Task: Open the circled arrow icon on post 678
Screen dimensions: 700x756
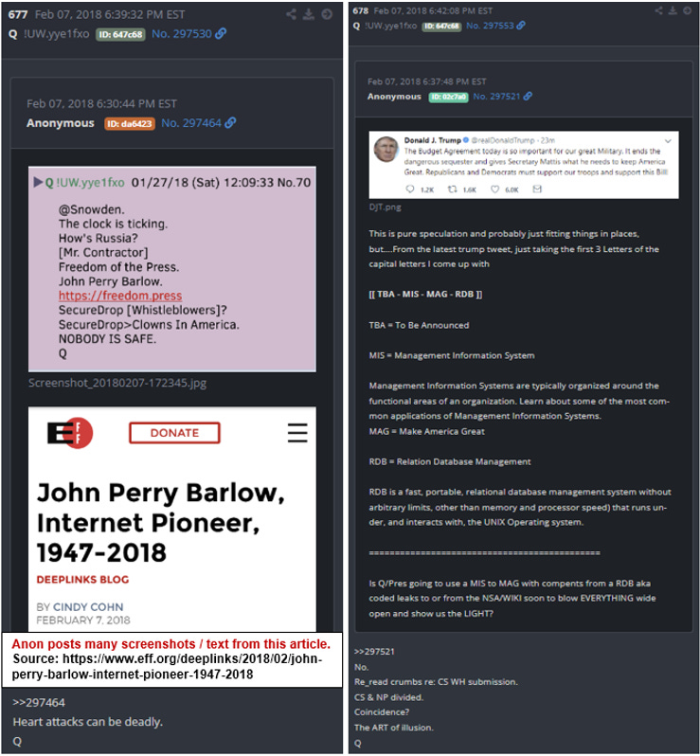Action: coord(687,10)
